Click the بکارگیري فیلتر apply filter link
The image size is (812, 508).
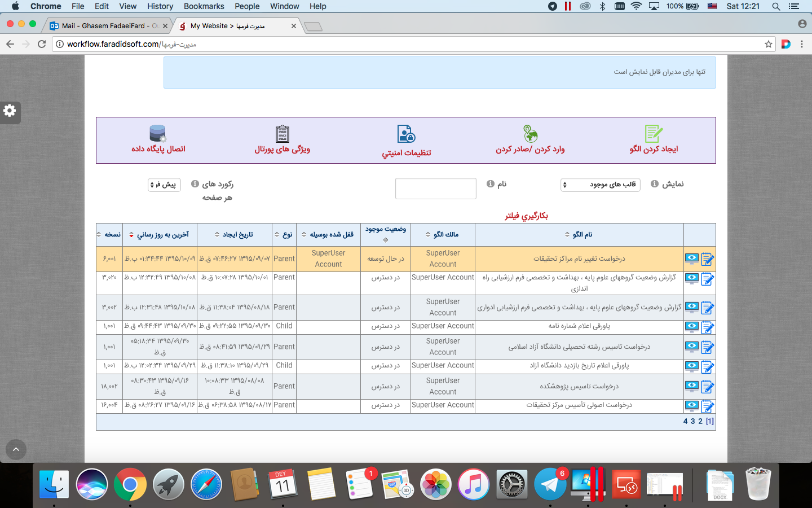pyautogui.click(x=526, y=216)
